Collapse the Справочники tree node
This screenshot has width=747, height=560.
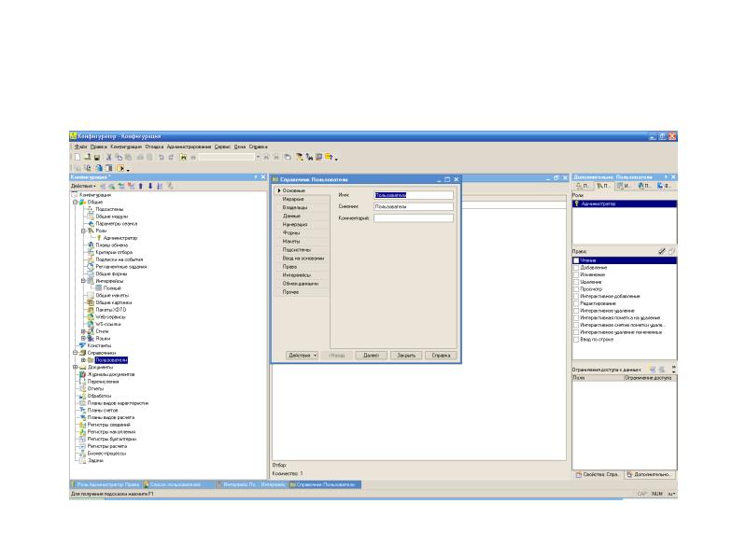pos(75,353)
